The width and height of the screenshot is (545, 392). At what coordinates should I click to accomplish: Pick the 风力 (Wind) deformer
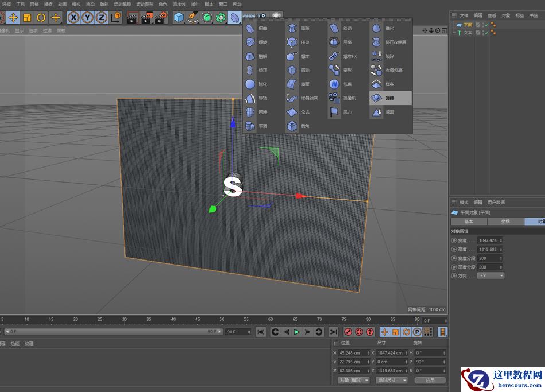pos(347,112)
